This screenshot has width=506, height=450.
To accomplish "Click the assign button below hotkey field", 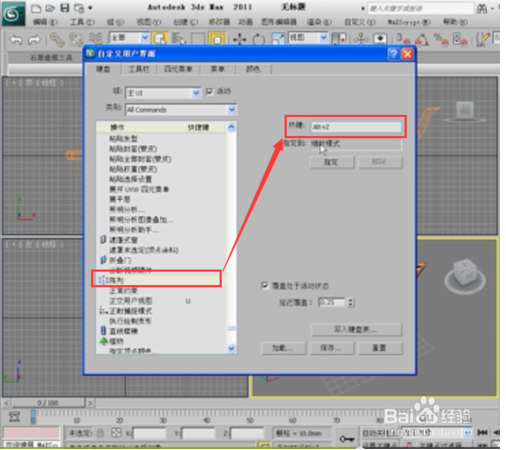I will pos(332,162).
